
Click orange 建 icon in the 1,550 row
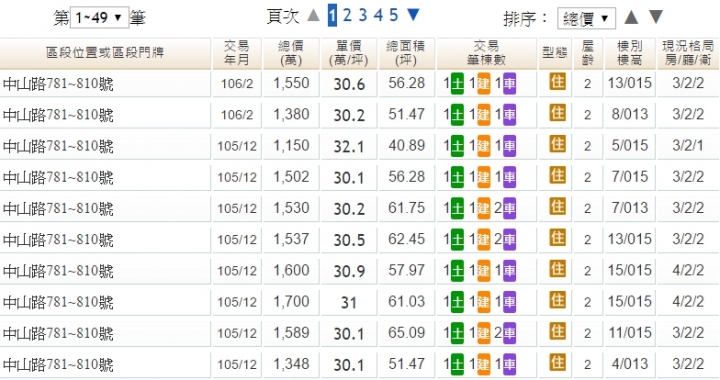(x=484, y=84)
